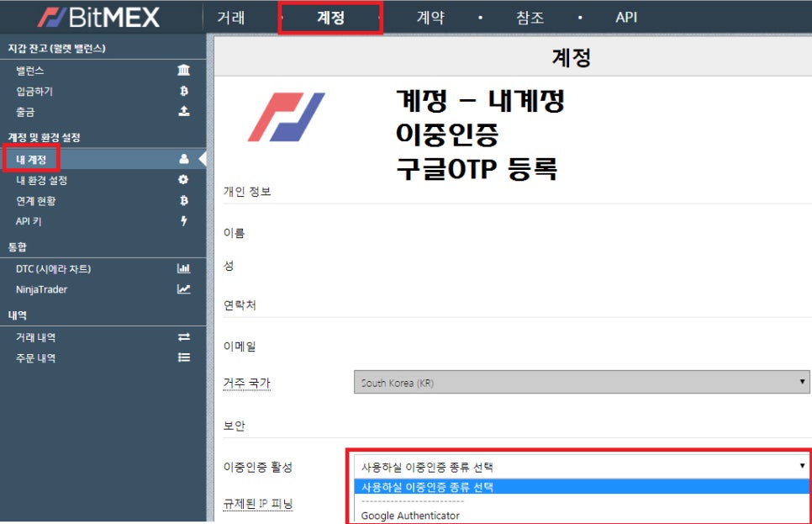Image resolution: width=812 pixels, height=524 pixels.
Task: Choose highlighted 사용하실 이중인증 종류 선택 option
Action: [582, 487]
